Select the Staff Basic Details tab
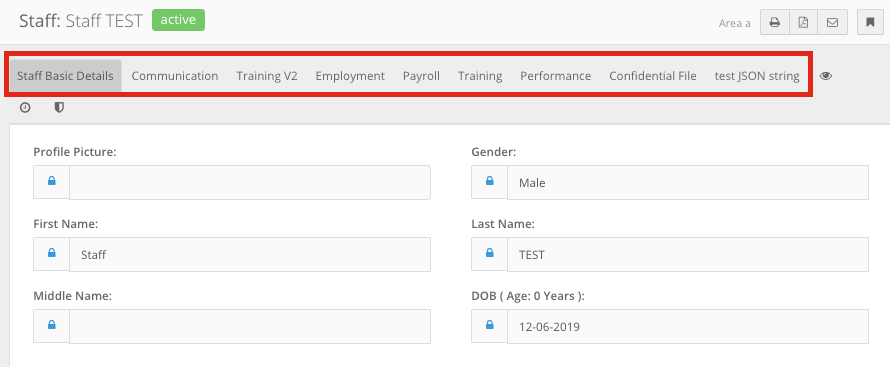Screen dimensions: 890x367 65,76
